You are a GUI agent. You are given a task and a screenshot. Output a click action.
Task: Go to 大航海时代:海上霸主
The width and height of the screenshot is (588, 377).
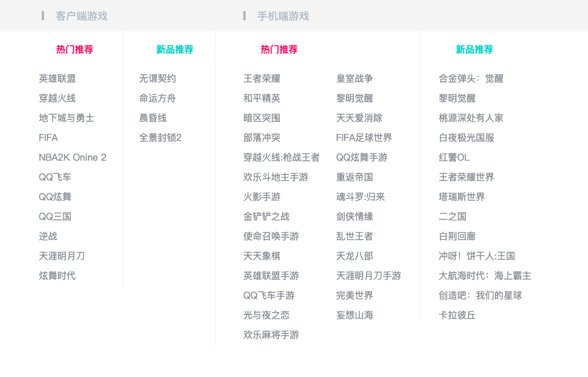(x=485, y=275)
